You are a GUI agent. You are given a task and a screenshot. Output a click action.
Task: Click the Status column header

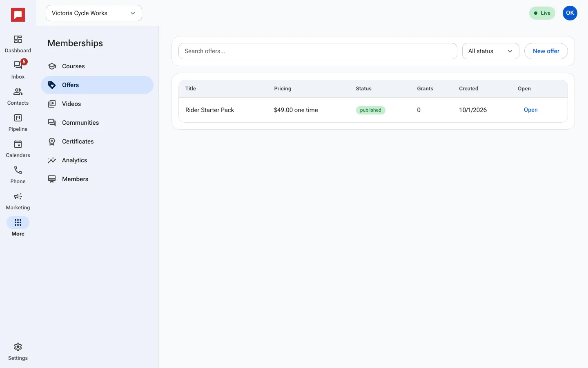point(364,89)
